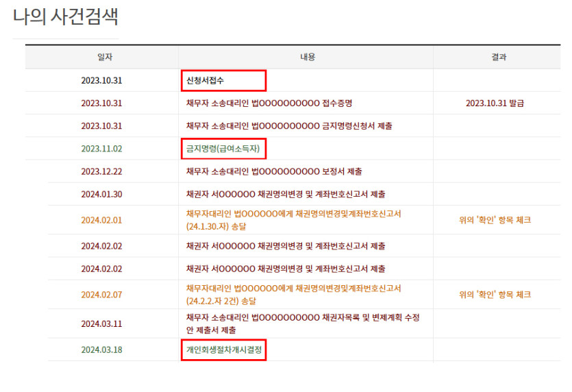
Task: Open the orange (24.1.30.자) 송달 entry
Action: click(x=293, y=219)
